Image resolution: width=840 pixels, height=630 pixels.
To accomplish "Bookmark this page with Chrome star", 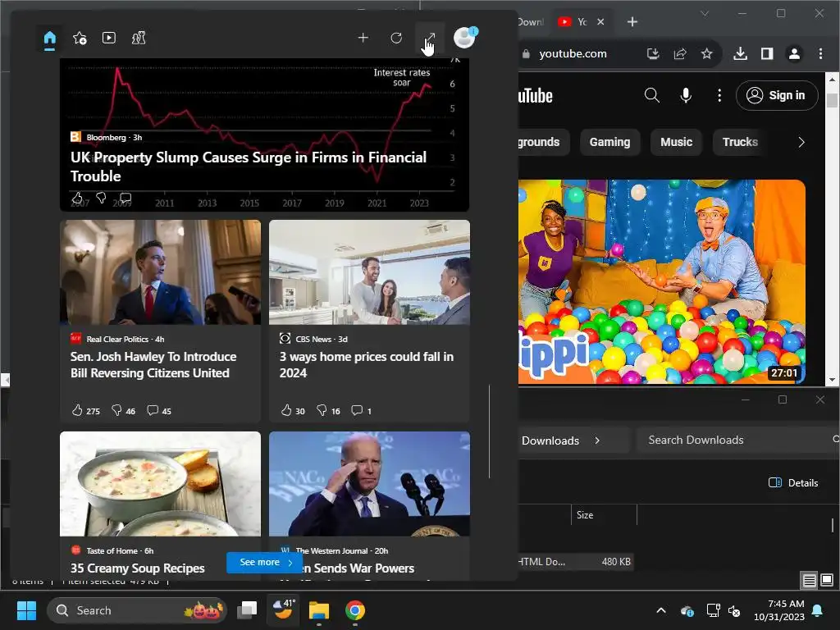I will (707, 53).
